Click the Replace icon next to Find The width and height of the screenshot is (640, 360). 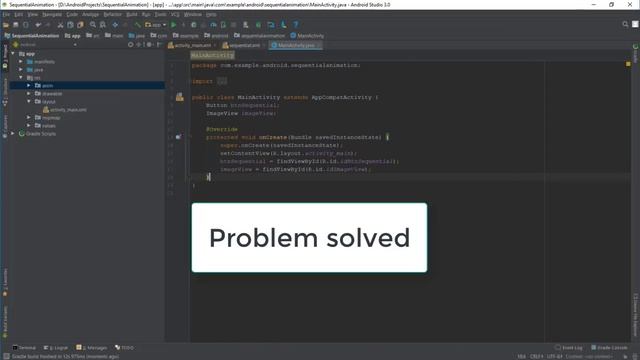103,25
